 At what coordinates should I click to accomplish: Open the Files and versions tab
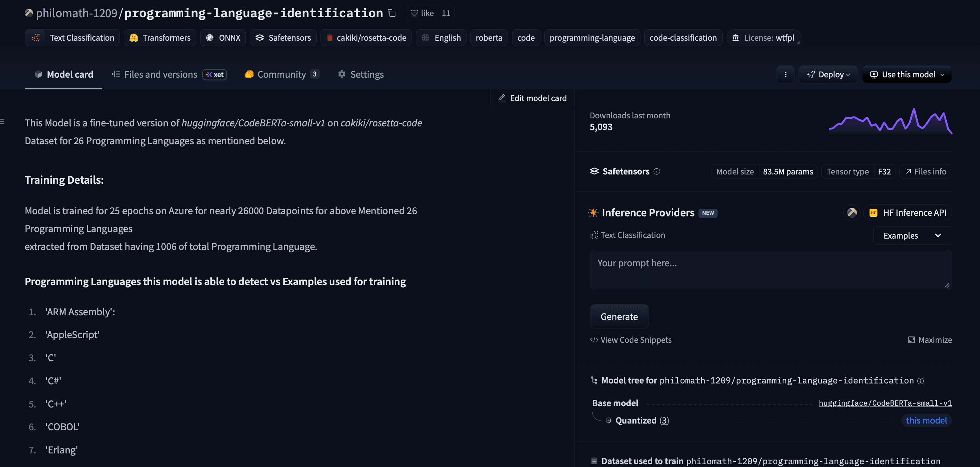click(x=160, y=74)
